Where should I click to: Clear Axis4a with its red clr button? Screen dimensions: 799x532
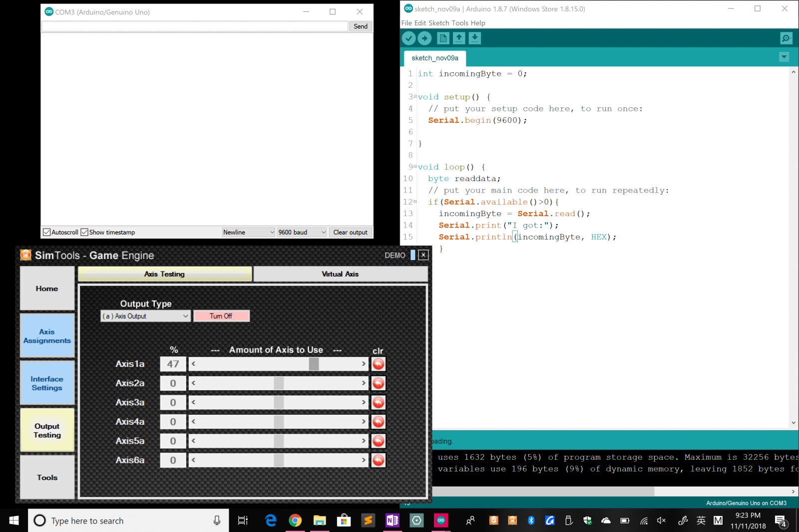379,422
